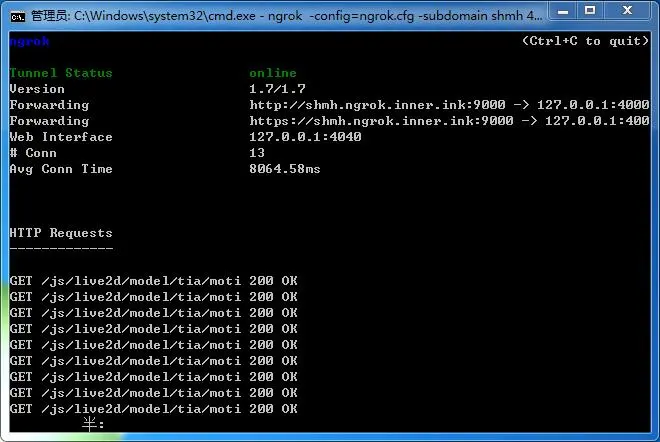Click the blue ngrok heading text
The height and width of the screenshot is (442, 660).
click(x=29, y=41)
